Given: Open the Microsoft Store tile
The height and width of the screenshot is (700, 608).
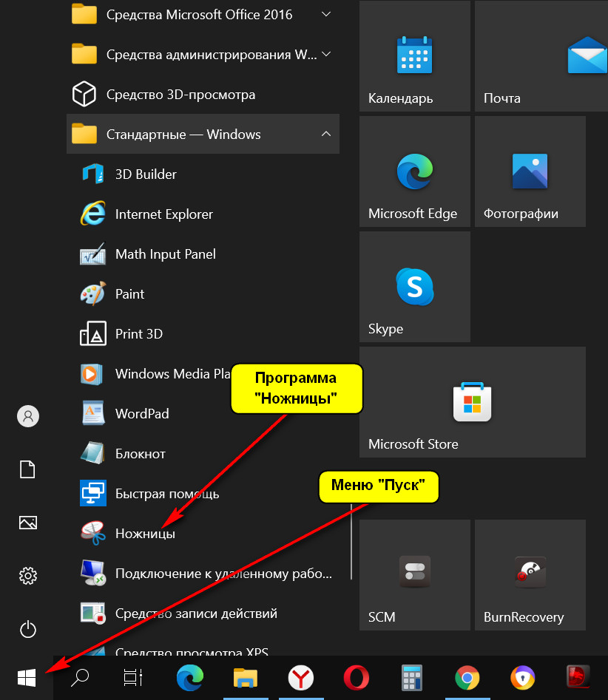Looking at the screenshot, I should 472,402.
